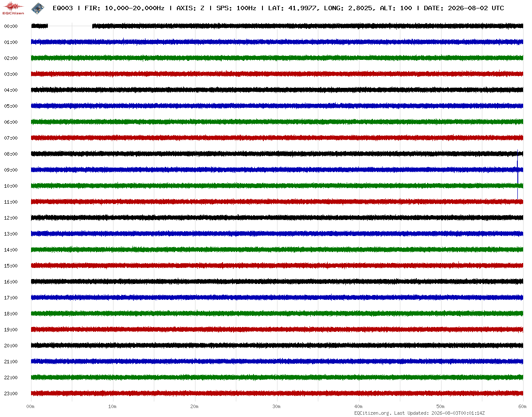The height and width of the screenshot is (417, 532).
Task: Click the EQCitizen logo icon
Action: coord(13,8)
